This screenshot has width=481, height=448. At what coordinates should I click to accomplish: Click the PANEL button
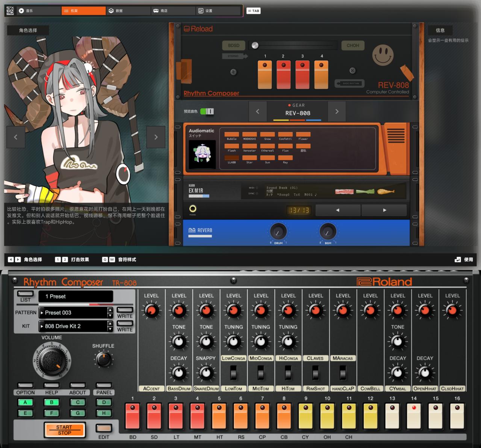coord(104,385)
